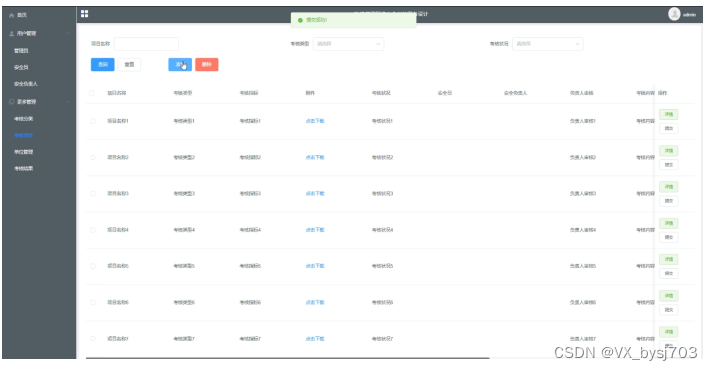Open 单位管理 in the sidebar
This screenshot has height=370, width=712.
24,152
